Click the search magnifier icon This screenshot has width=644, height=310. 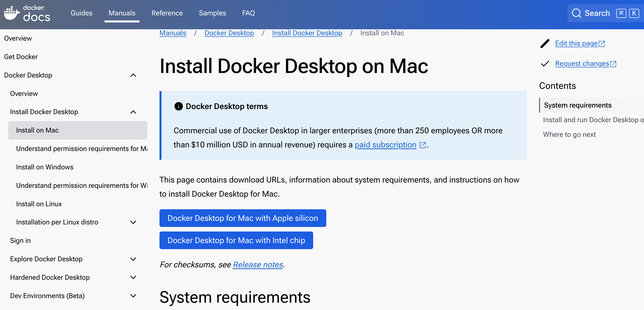coord(576,13)
